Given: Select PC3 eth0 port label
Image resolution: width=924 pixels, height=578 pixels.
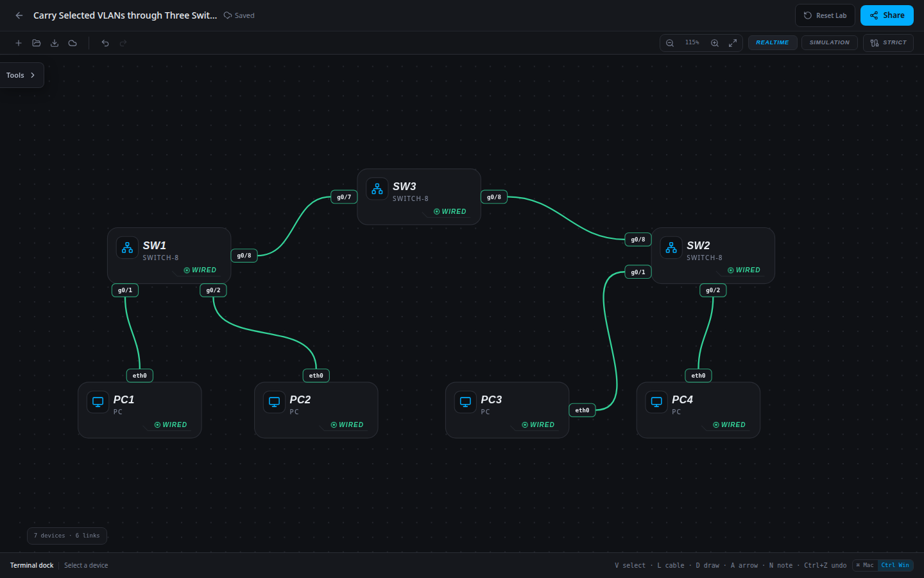Looking at the screenshot, I should pyautogui.click(x=583, y=410).
